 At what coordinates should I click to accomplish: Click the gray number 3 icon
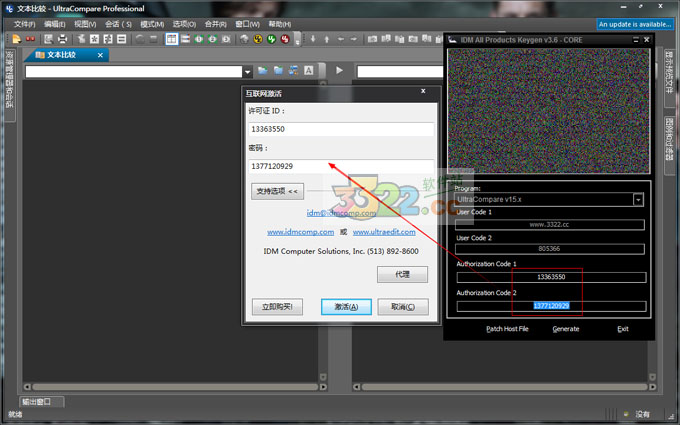pos(226,39)
